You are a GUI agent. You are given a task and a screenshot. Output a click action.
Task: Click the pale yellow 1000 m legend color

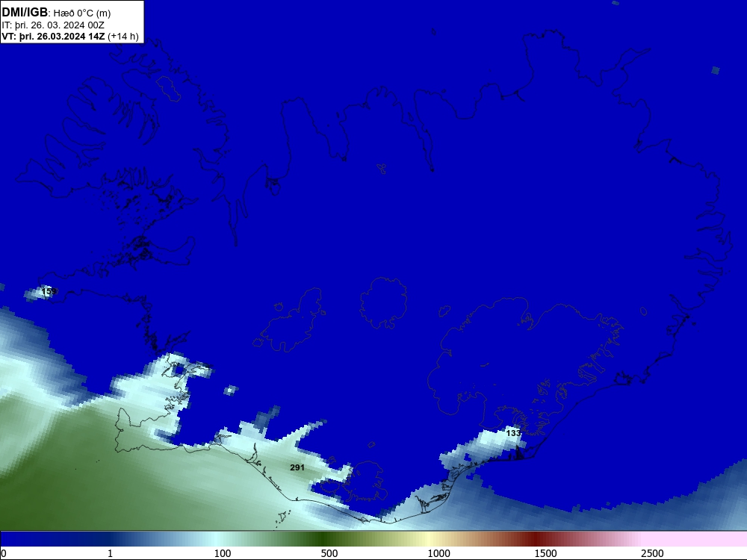click(x=429, y=538)
